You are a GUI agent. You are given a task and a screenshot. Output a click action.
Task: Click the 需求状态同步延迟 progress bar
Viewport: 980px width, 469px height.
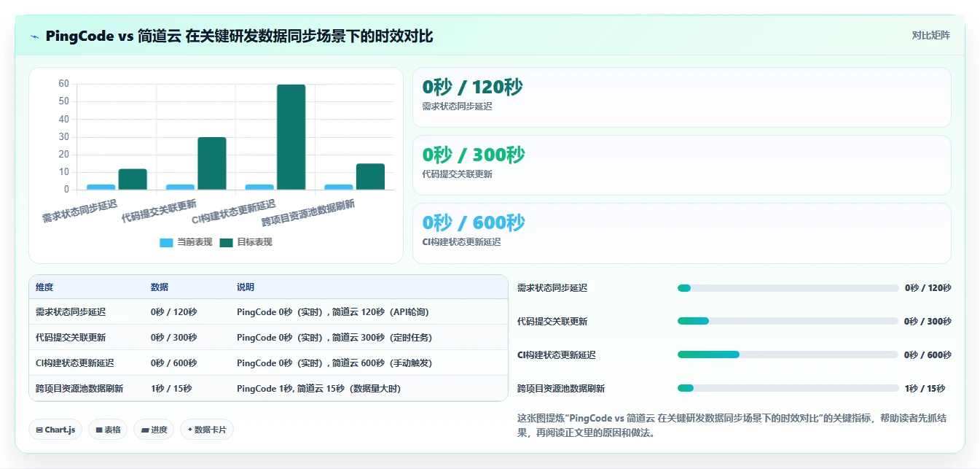click(788, 288)
